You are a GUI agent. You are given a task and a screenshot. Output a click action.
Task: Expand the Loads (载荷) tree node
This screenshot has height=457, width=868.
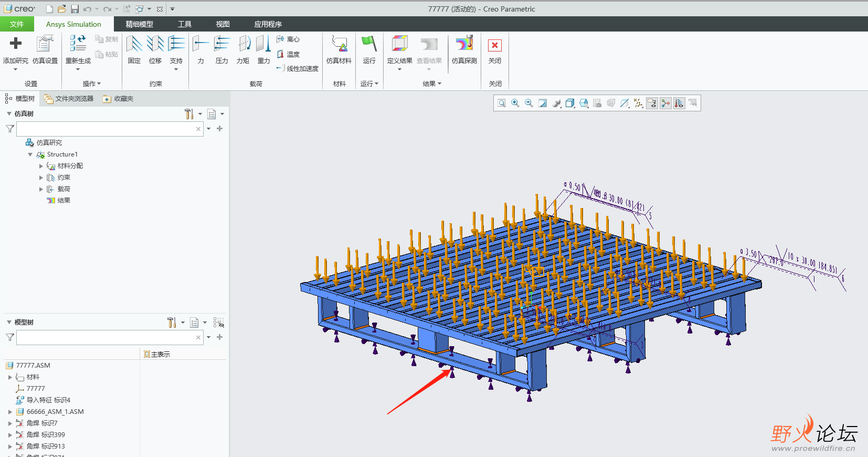coord(41,189)
